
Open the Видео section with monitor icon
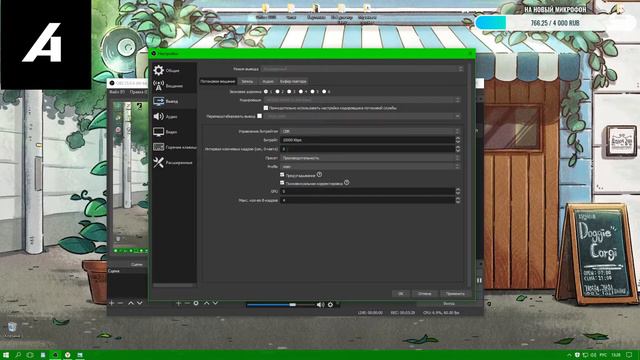pos(174,132)
